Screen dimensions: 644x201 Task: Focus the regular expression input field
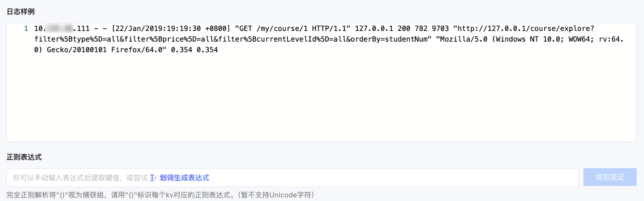[x=353, y=178]
